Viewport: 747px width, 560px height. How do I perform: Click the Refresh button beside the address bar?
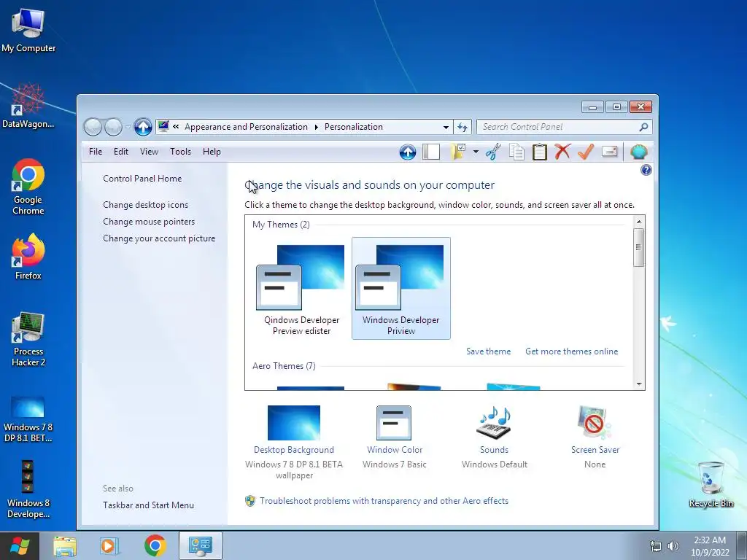[x=462, y=127]
